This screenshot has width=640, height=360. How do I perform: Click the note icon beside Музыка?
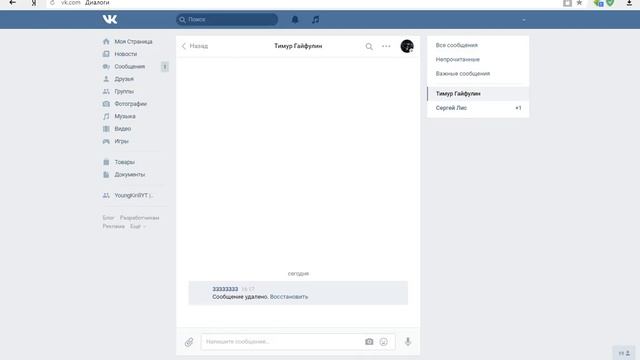click(106, 116)
